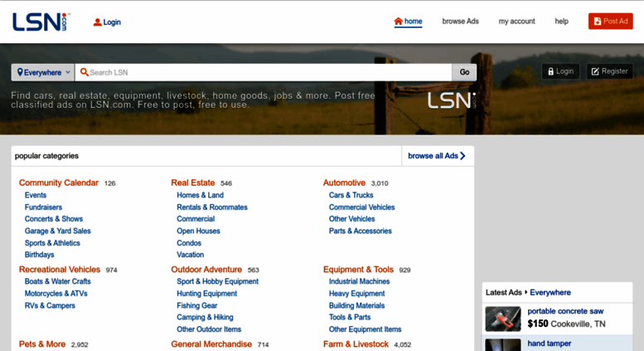Click the LSN.com logo in header

(x=41, y=22)
